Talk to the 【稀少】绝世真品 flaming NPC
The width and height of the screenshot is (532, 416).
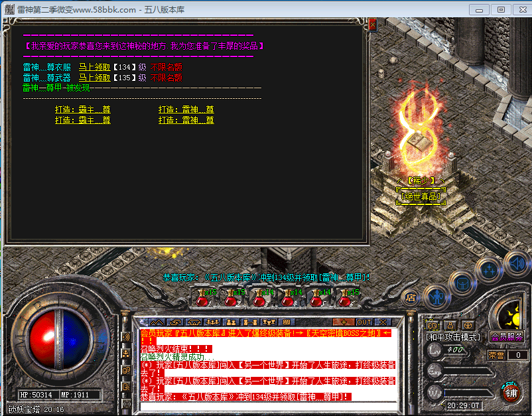pyautogui.click(x=420, y=143)
